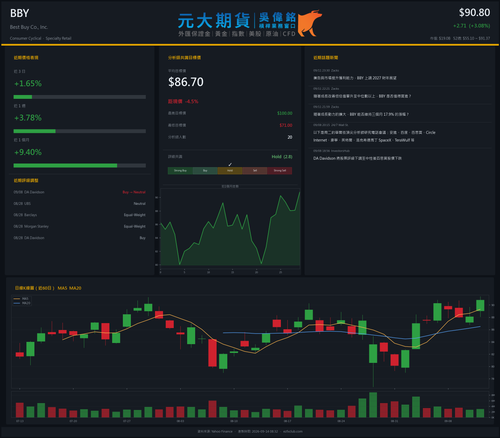Click the orange bull logo icon
This screenshot has width=500, height=438.
(310, 23)
